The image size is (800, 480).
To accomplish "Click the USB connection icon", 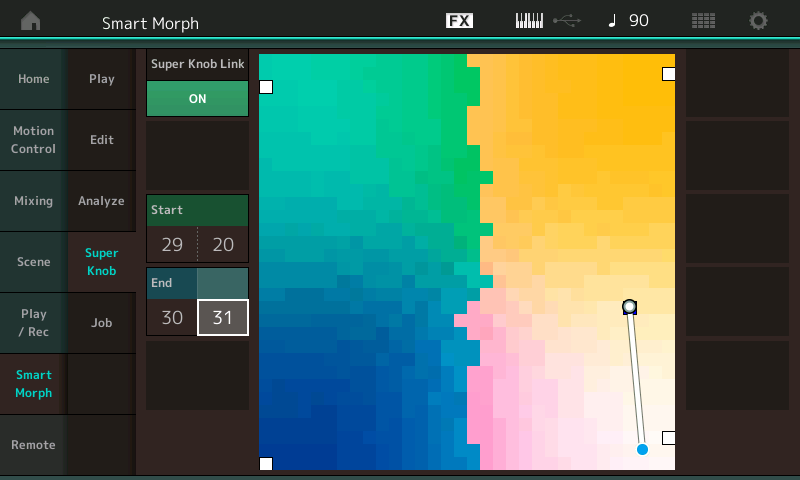I will point(566,21).
